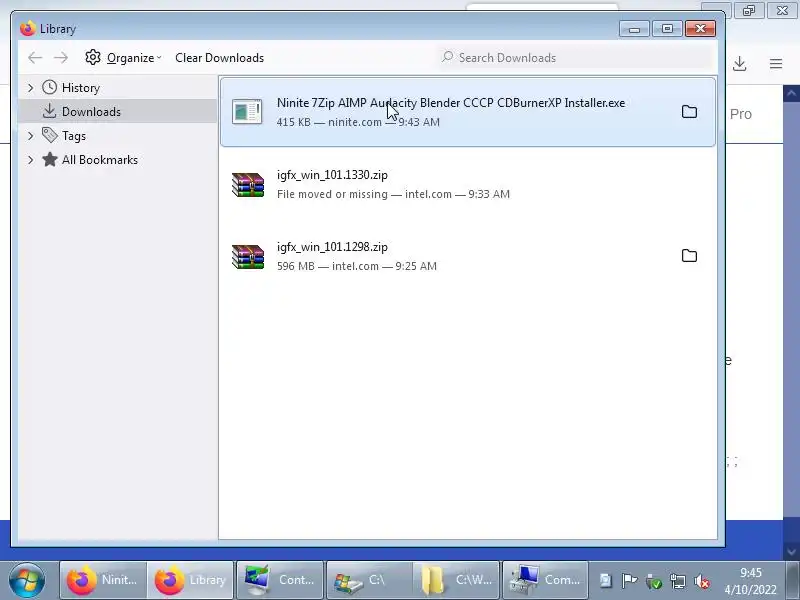
Task: Select the Ninite 7Zip AIMP Installer.exe filename
Action: pos(451,103)
